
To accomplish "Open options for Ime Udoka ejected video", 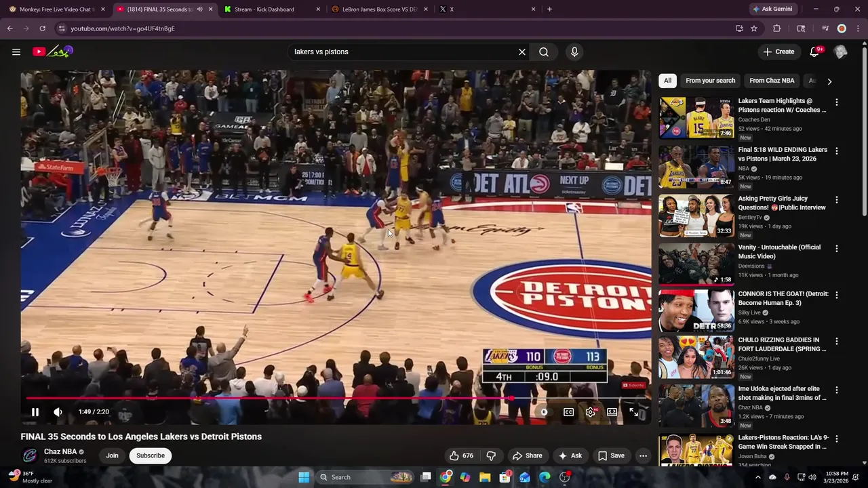I will (x=836, y=390).
